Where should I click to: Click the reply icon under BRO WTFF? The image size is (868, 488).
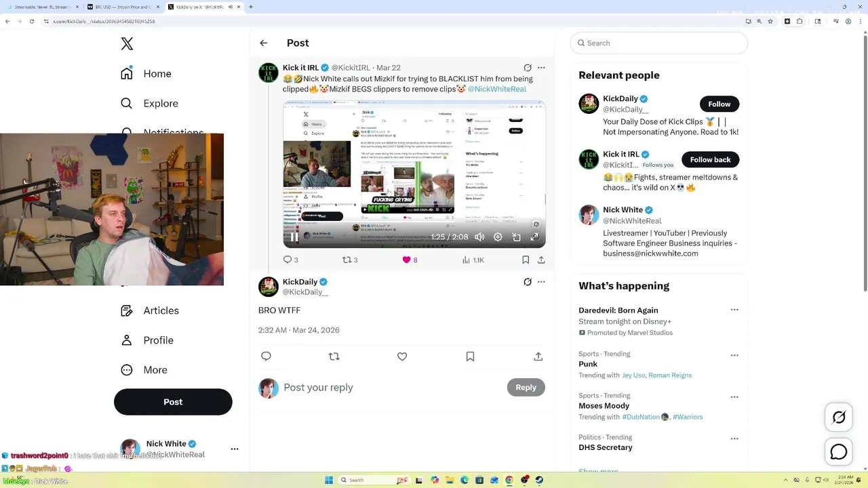266,357
